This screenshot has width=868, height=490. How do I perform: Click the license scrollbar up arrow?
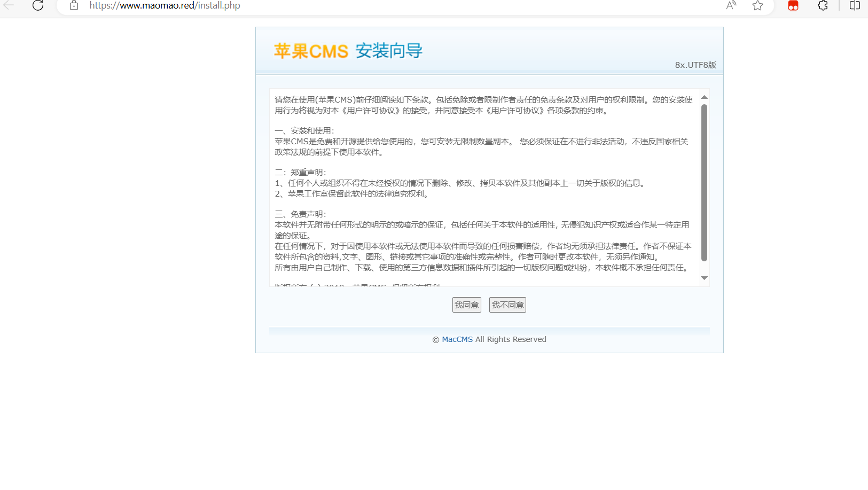(x=704, y=97)
